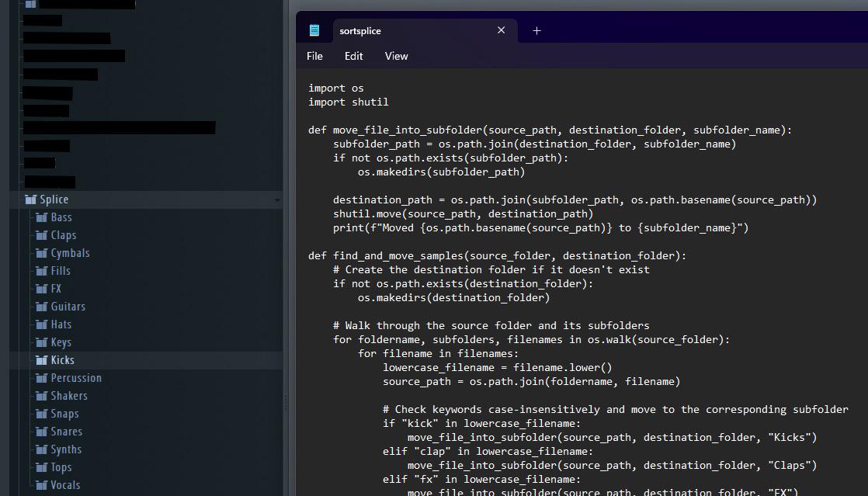Screen dimensions: 868x496
Task: Click the Percussion folder icon
Action: pyautogui.click(x=40, y=377)
